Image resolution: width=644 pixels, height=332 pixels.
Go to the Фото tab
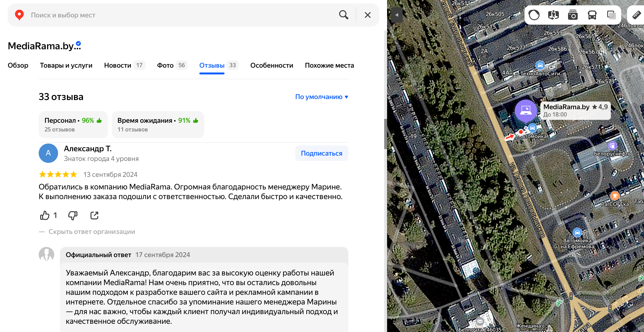click(x=172, y=65)
